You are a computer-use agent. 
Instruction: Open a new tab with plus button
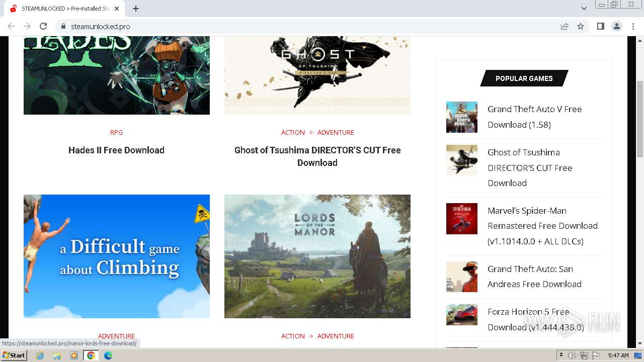coord(136,9)
